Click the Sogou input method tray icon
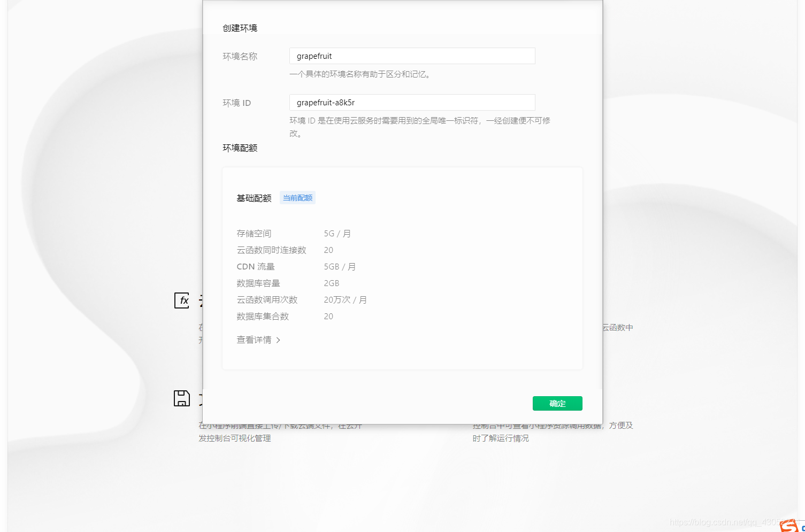This screenshot has height=532, width=805. click(x=789, y=526)
